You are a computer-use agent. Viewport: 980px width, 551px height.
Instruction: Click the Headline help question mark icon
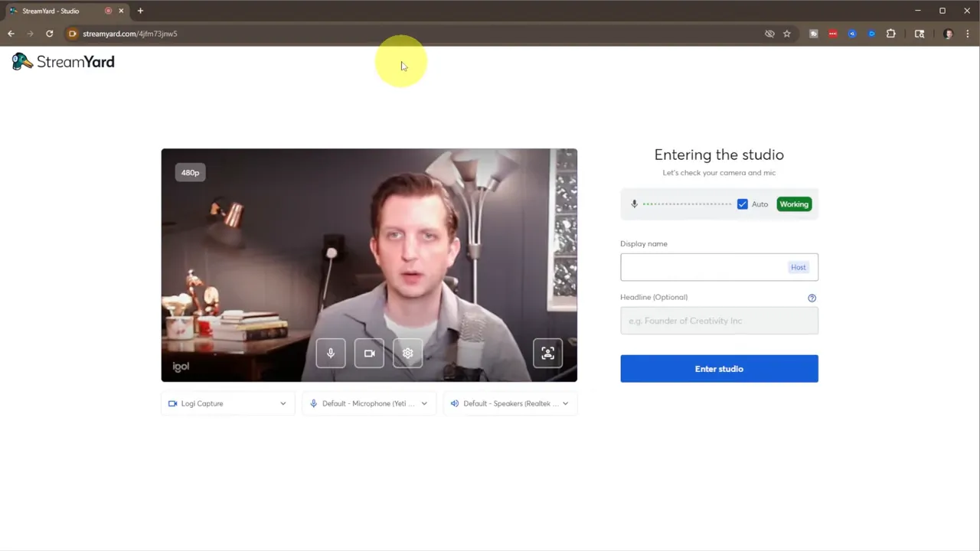pos(812,298)
